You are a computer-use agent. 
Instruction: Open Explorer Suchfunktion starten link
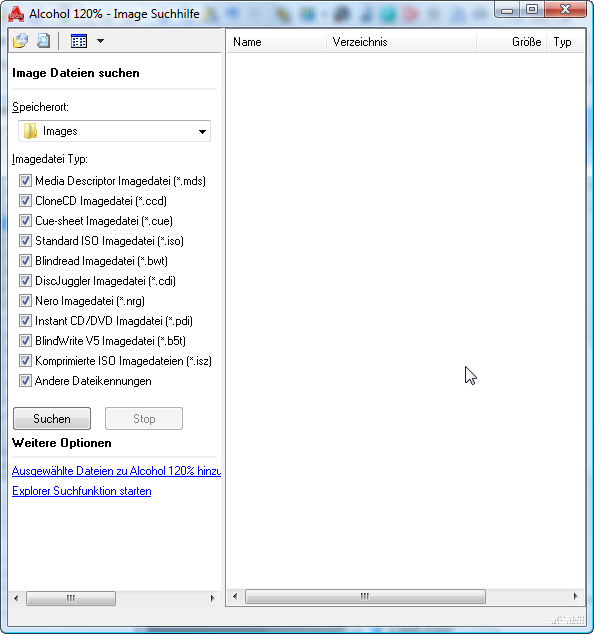coord(82,491)
